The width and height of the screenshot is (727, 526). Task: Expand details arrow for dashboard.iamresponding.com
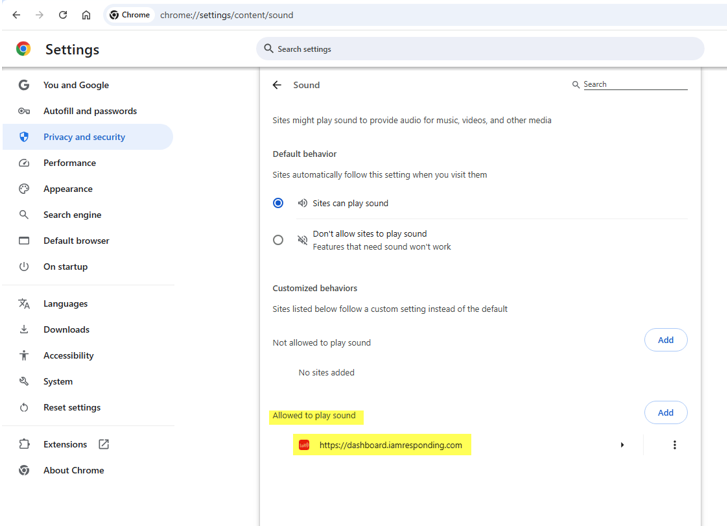coord(622,445)
